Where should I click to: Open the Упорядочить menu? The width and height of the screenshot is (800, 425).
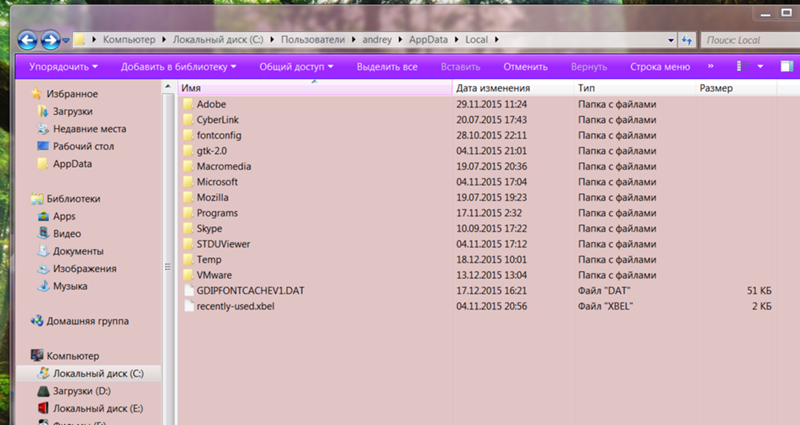pyautogui.click(x=63, y=67)
